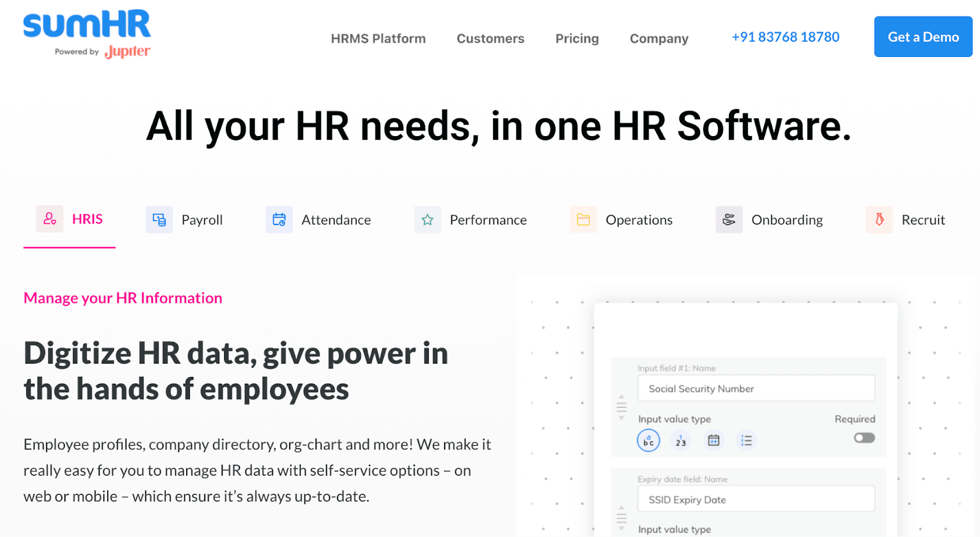Go to the Pricing page
The height and width of the screenshot is (537, 980).
pyautogui.click(x=577, y=39)
